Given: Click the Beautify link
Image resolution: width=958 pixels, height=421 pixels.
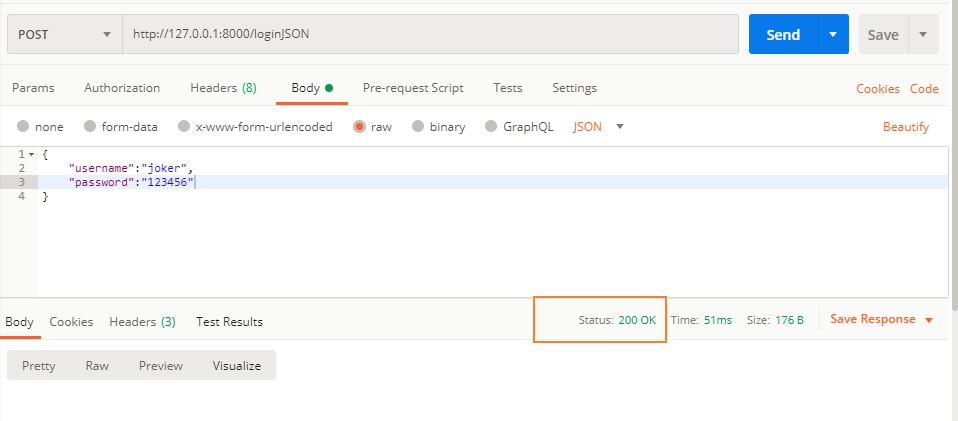Looking at the screenshot, I should point(905,127).
